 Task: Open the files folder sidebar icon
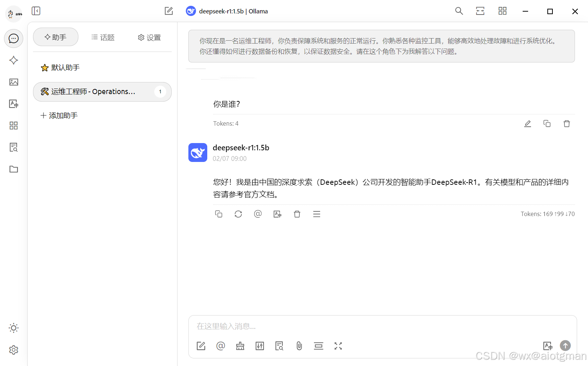tap(14, 169)
